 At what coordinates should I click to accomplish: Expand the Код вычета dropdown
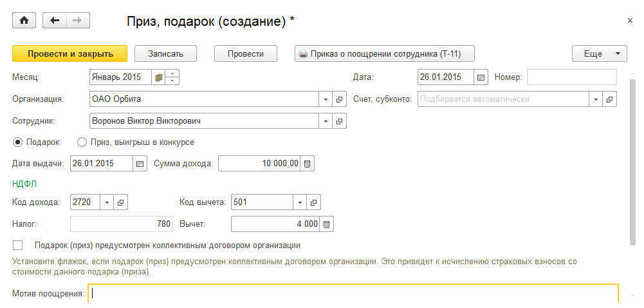300,202
